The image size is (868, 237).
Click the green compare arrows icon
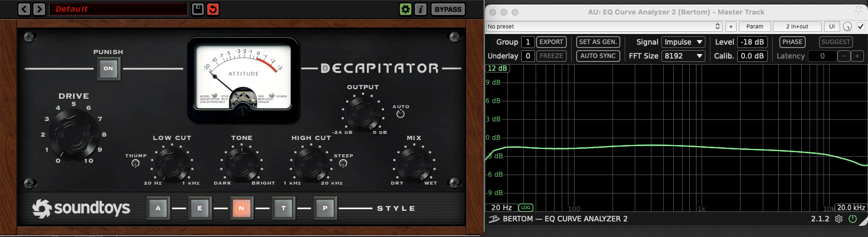405,9
